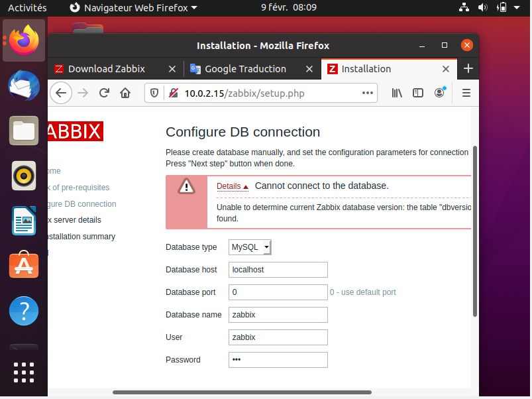
Task: Click the Password input field
Action: pos(278,360)
